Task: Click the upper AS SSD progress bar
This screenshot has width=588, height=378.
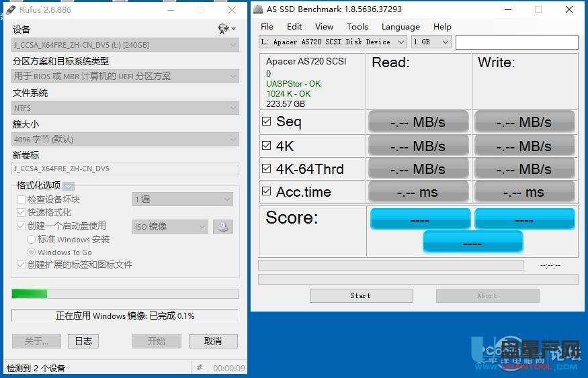Action: (390, 265)
